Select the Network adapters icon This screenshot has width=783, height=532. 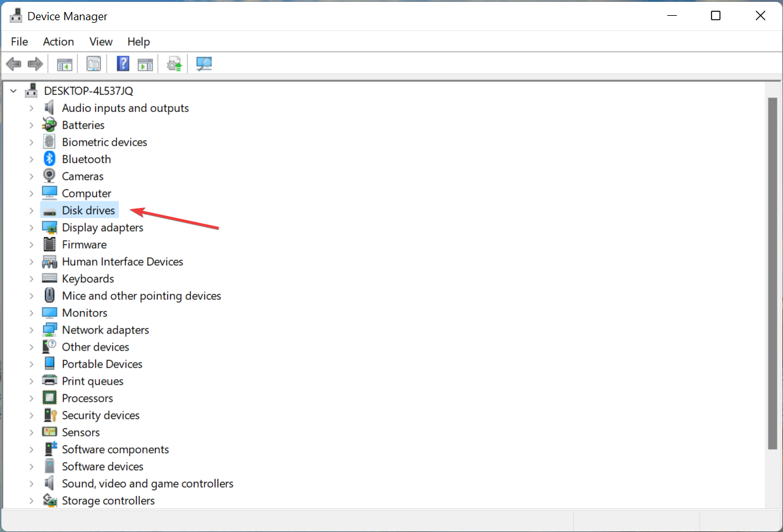(x=49, y=330)
